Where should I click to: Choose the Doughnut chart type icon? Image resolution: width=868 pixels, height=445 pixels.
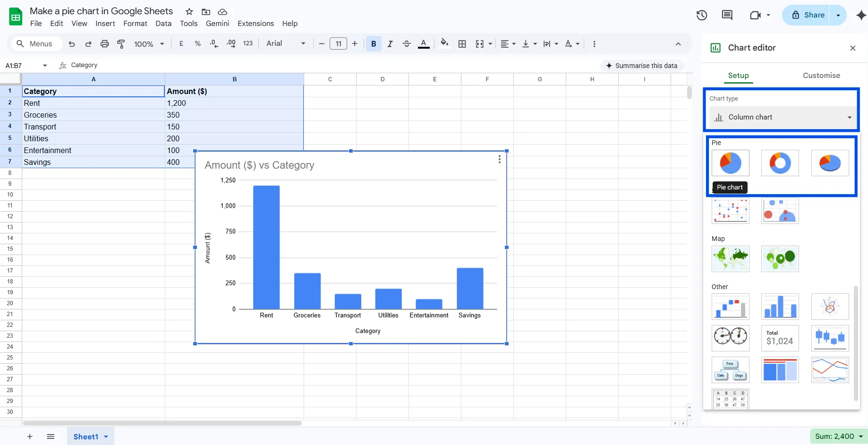(x=780, y=163)
